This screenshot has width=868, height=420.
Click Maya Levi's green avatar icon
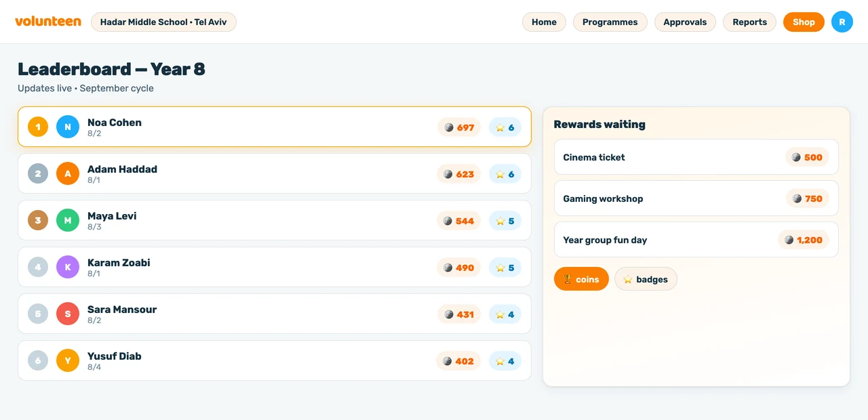(68, 220)
